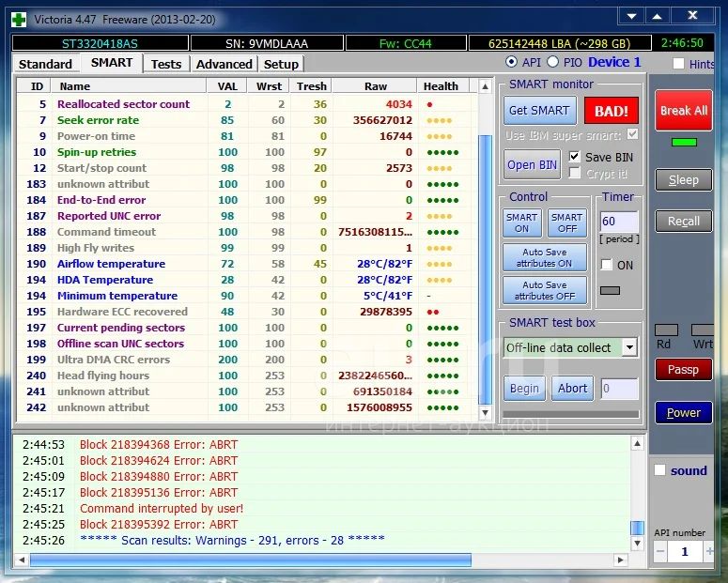Click the Timer period input field
This screenshot has width=728, height=583.
coord(619,222)
